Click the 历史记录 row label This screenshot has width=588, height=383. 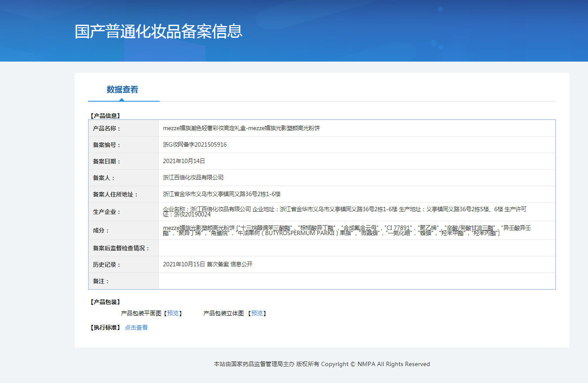107,265
